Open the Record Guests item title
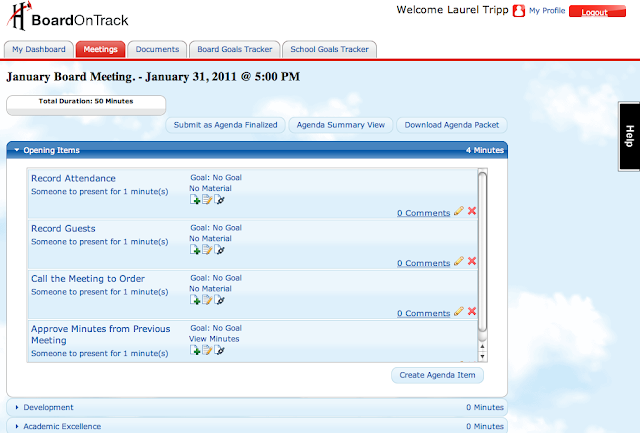 click(63, 229)
